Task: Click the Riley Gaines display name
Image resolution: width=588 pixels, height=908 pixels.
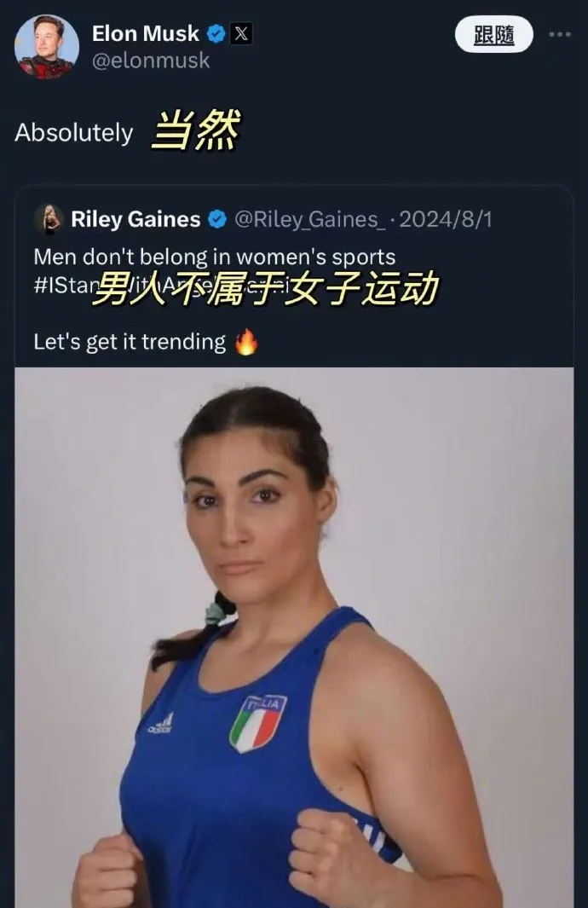Action: (x=135, y=219)
